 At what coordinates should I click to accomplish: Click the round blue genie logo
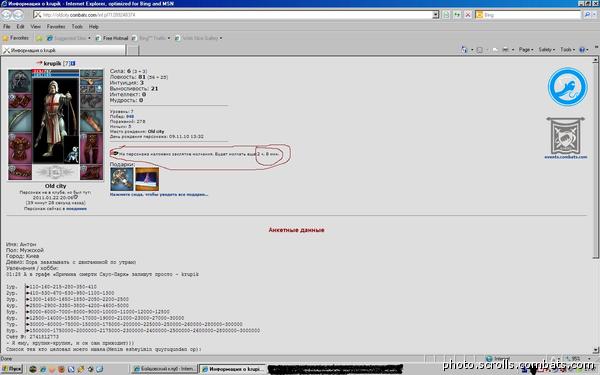click(x=567, y=87)
